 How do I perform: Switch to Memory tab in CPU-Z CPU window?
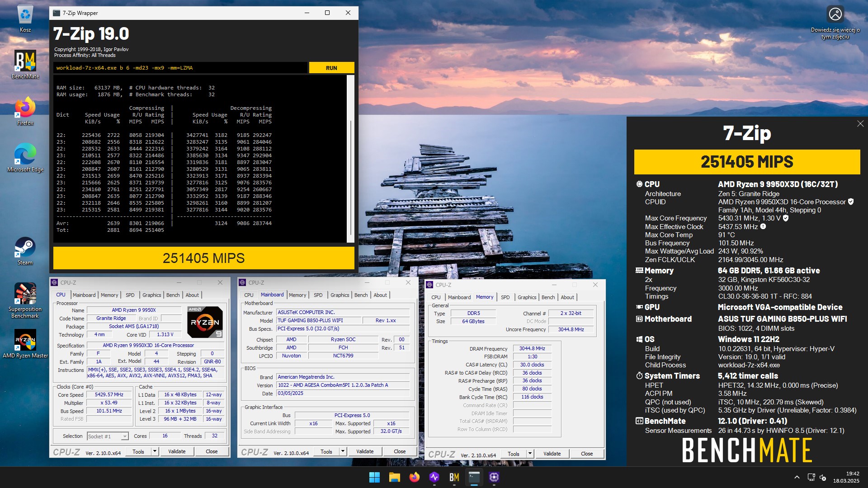click(109, 295)
